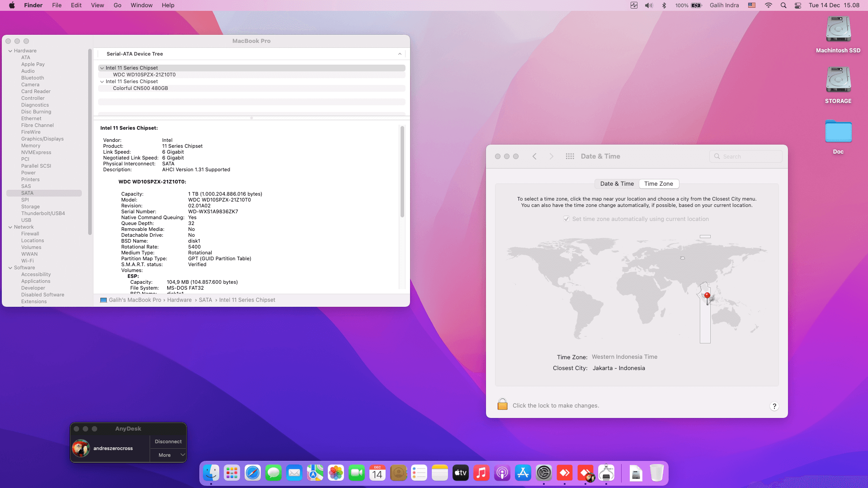Collapse the Hardware section in sidebar
This screenshot has height=488, width=868.
point(10,51)
